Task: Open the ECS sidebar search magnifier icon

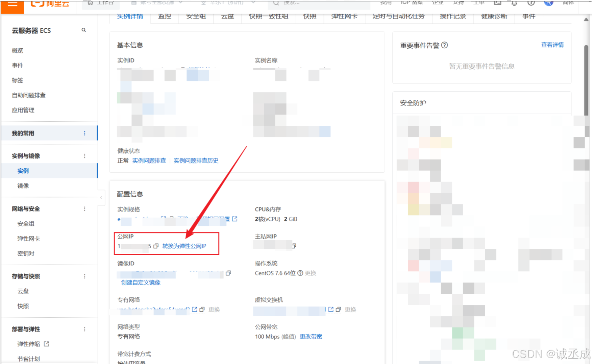Action: click(x=83, y=30)
